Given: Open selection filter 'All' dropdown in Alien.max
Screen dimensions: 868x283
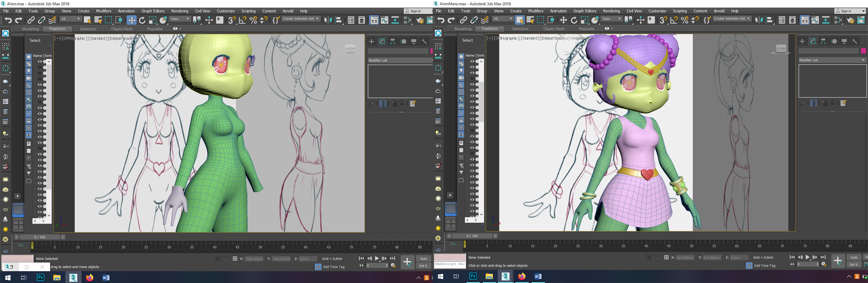Looking at the screenshot, I should (70, 19).
